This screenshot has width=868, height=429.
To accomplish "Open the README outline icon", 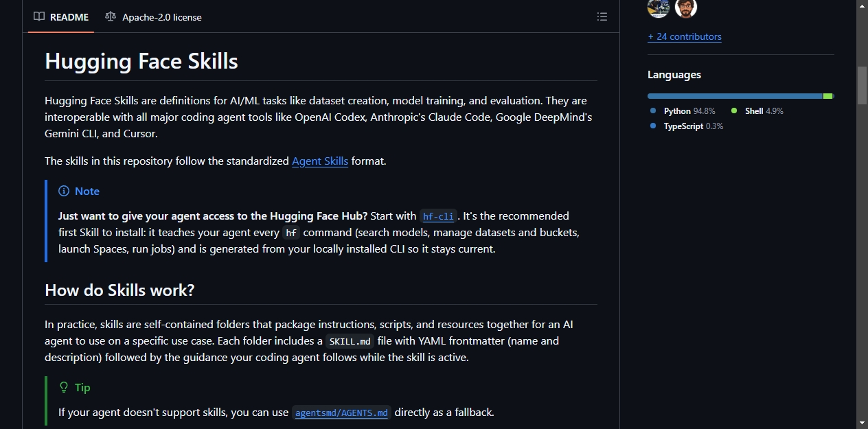I will [x=602, y=16].
